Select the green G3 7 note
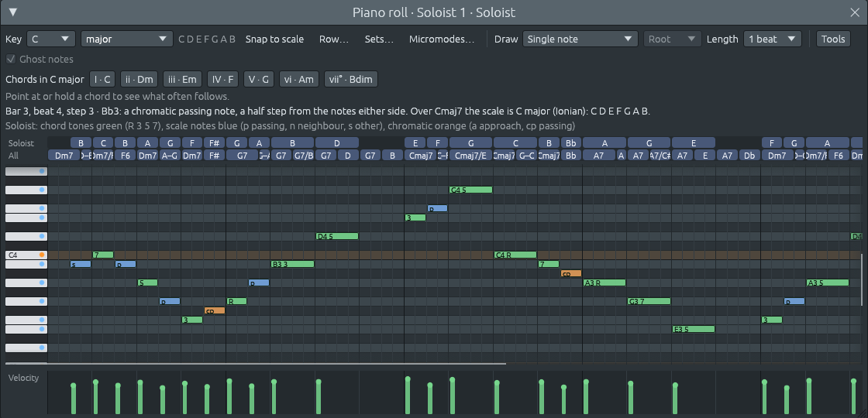The image size is (868, 418). point(649,301)
